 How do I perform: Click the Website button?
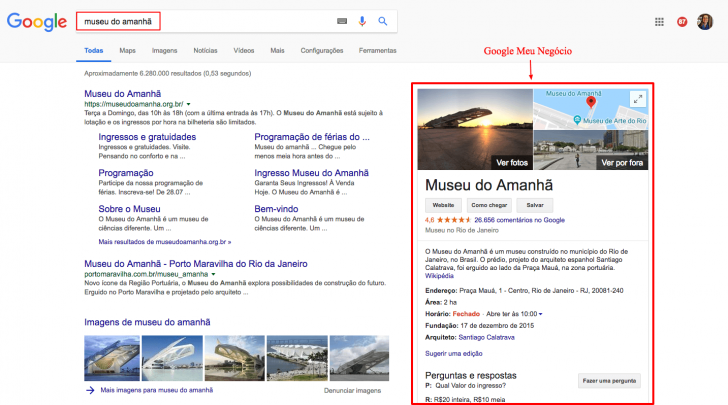pyautogui.click(x=443, y=205)
